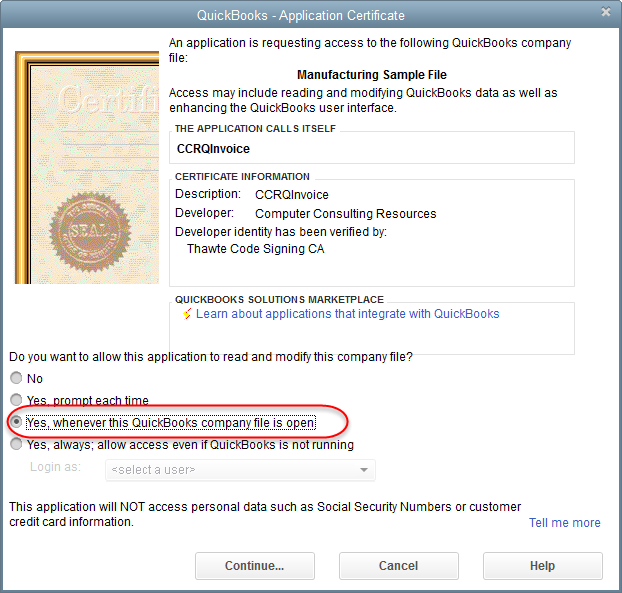The width and height of the screenshot is (622, 593).
Task: Click "QUICKBOOKS SOLUTIONS MARKETPLACE" heading
Action: tap(279, 299)
